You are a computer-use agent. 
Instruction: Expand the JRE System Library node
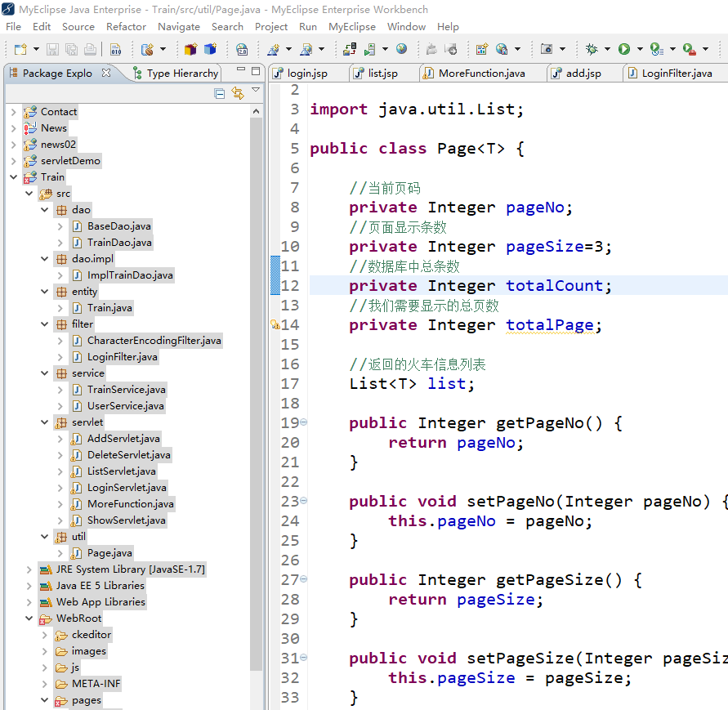pos(29,569)
